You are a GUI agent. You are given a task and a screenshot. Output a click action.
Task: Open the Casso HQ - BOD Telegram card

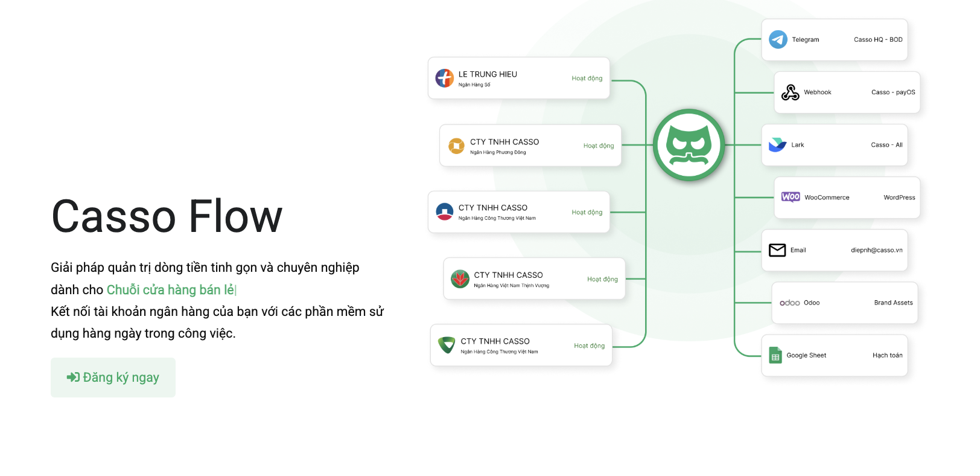(835, 40)
